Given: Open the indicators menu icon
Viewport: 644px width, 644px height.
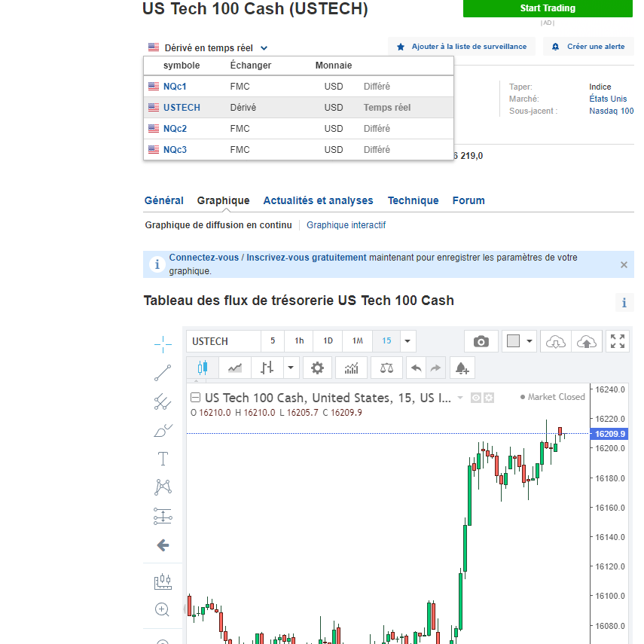Looking at the screenshot, I should coord(351,368).
